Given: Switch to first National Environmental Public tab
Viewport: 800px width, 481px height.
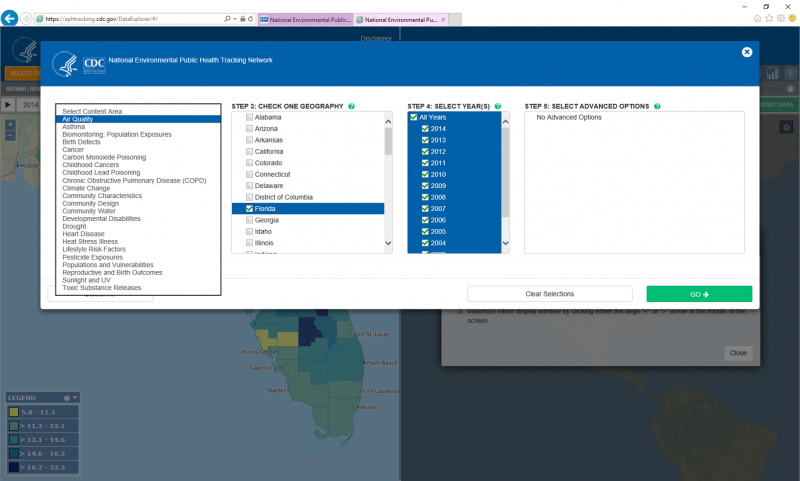Looking at the screenshot, I should pos(306,19).
